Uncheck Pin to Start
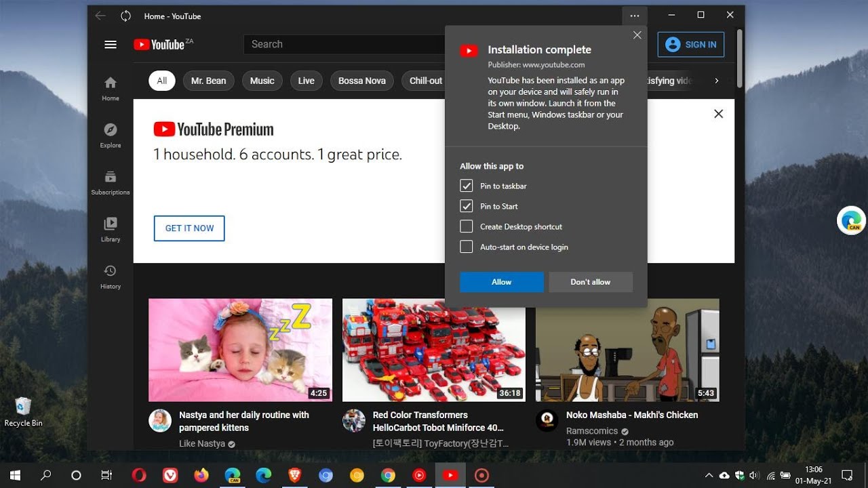Image resolution: width=868 pixels, height=488 pixels. tap(466, 206)
